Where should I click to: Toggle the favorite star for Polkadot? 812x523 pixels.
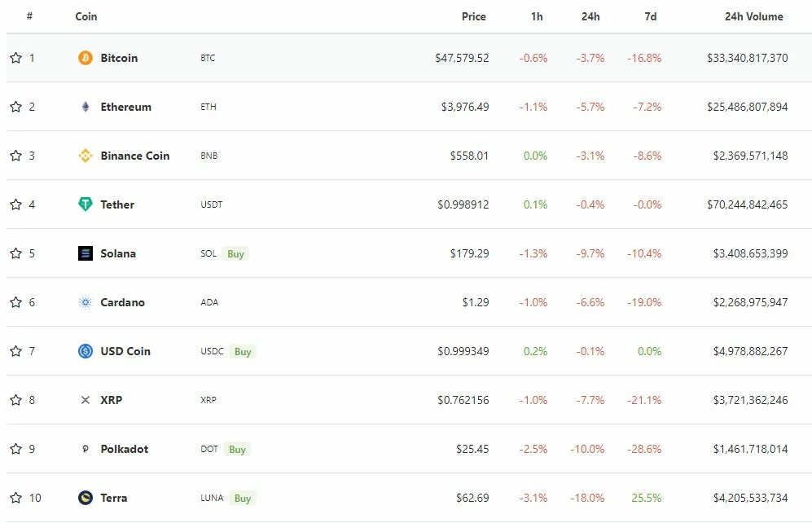(x=16, y=448)
